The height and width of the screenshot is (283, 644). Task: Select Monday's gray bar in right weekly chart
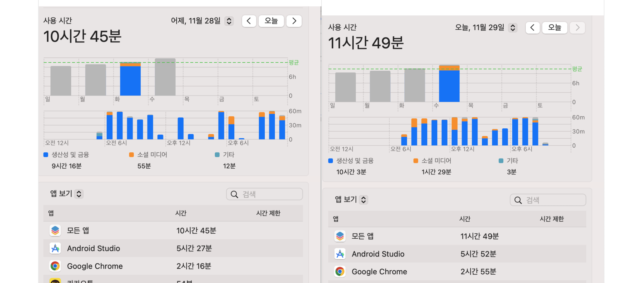point(380,86)
